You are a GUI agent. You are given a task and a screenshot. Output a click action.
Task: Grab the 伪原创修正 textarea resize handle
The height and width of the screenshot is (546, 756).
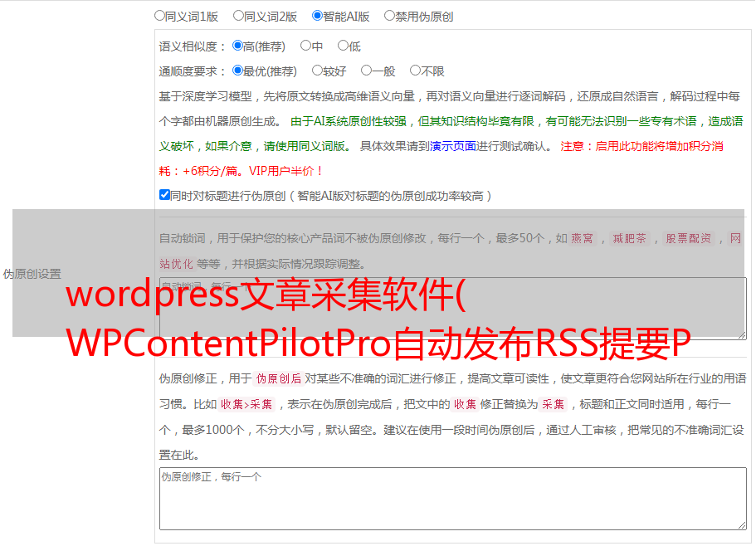(742, 525)
